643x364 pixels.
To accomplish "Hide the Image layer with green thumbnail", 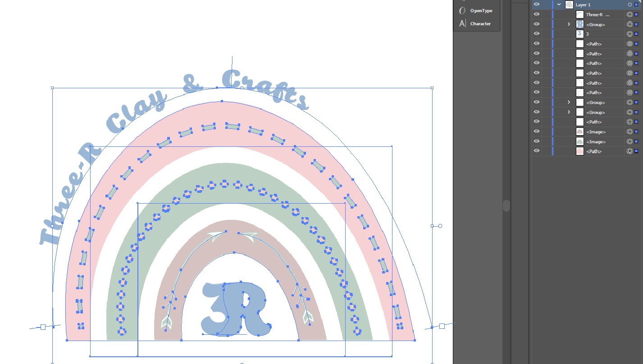I will pos(536,141).
